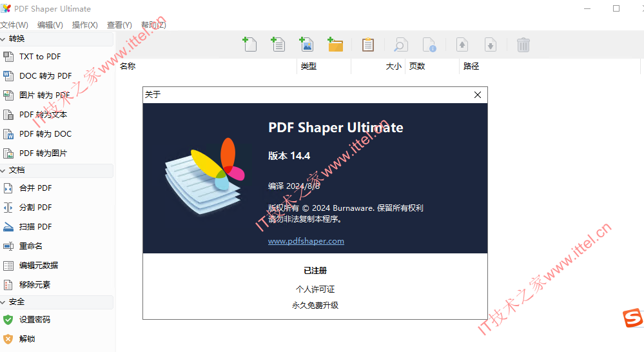Click the preview magnifier toolbar icon

401,44
